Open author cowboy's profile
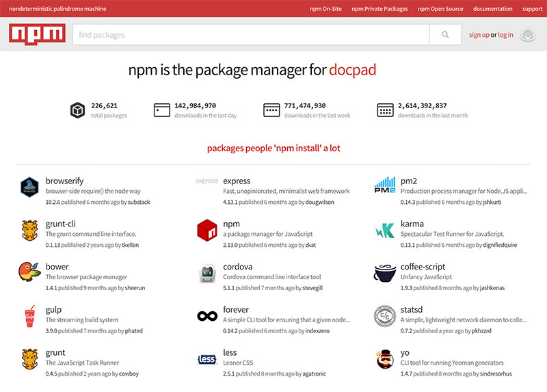 tap(129, 374)
